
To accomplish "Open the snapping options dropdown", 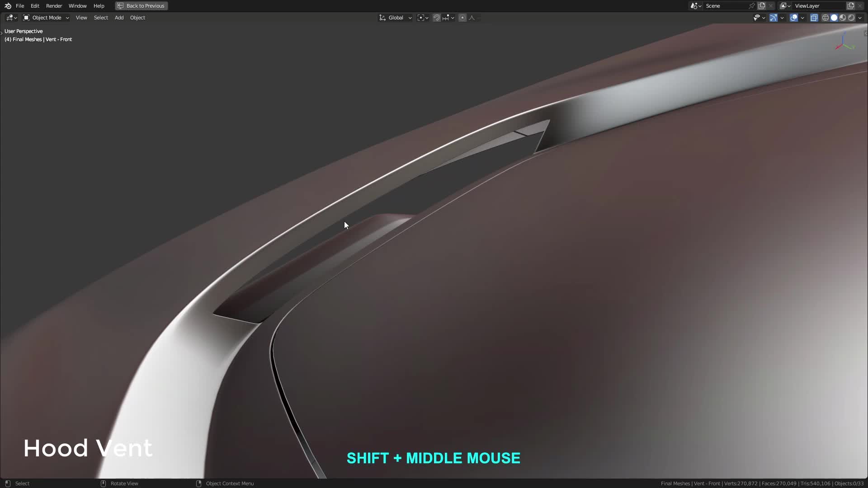I will click(448, 18).
